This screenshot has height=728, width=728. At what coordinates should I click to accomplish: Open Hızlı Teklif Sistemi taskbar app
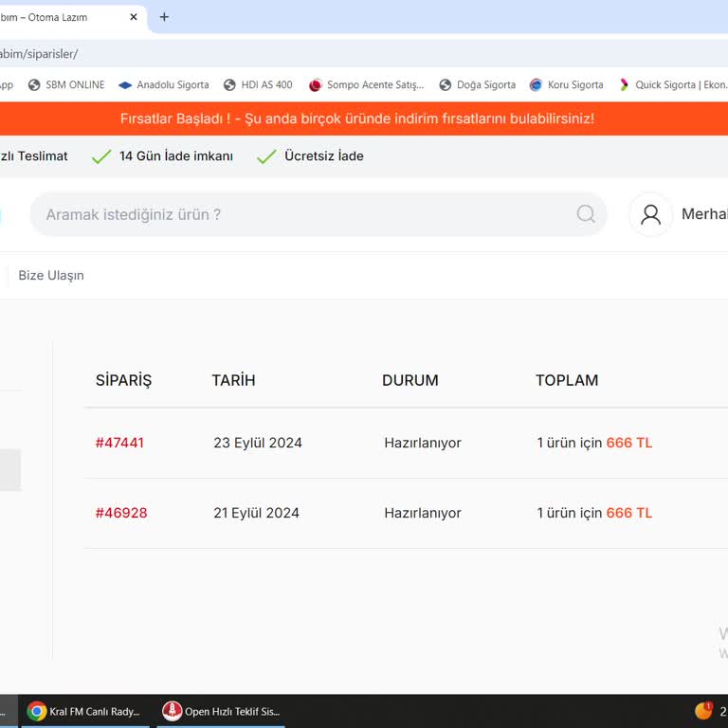(x=222, y=711)
